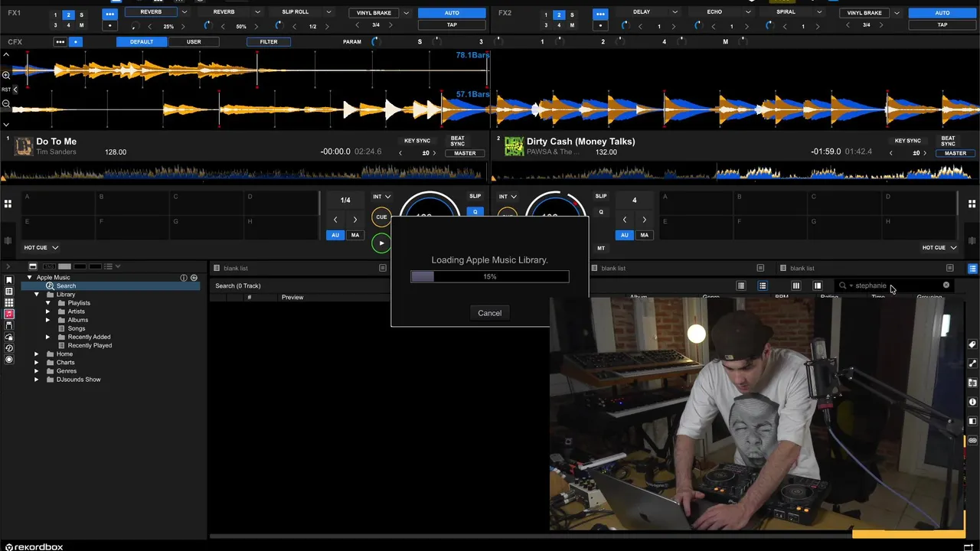The width and height of the screenshot is (980, 551).
Task: Assign FX1 to channel 2
Action: tap(68, 15)
